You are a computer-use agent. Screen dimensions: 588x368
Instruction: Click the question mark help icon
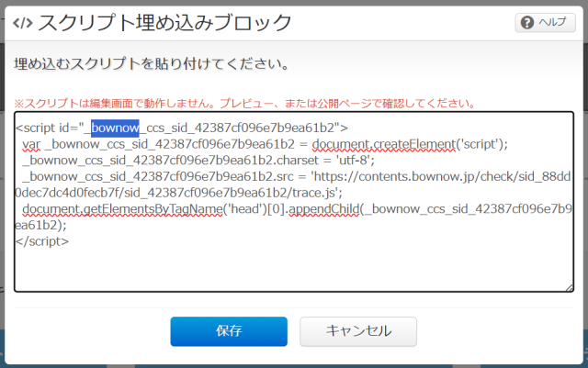coord(527,23)
